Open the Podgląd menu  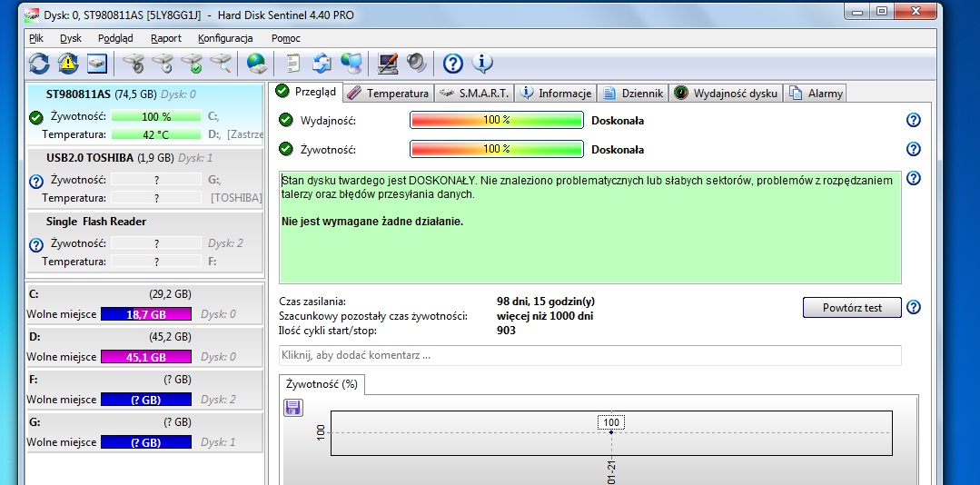tap(115, 38)
